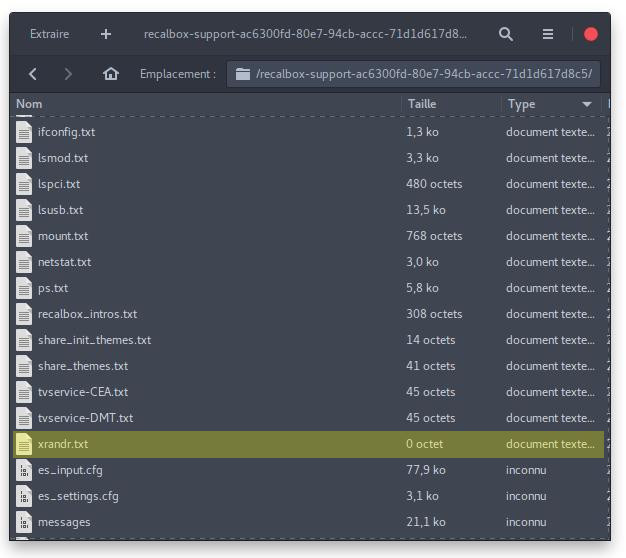Select the tvservice-CEA.txt file icon

(24, 392)
